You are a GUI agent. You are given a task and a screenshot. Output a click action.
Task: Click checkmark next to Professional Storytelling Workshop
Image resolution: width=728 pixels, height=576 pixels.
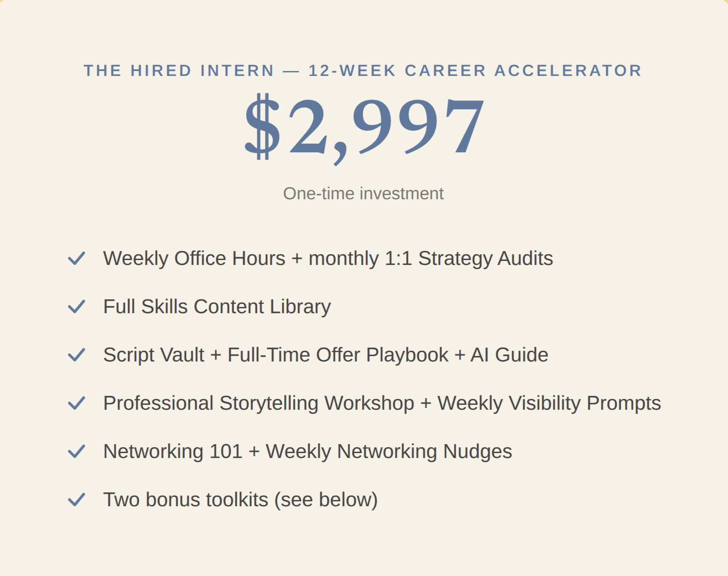click(x=76, y=403)
